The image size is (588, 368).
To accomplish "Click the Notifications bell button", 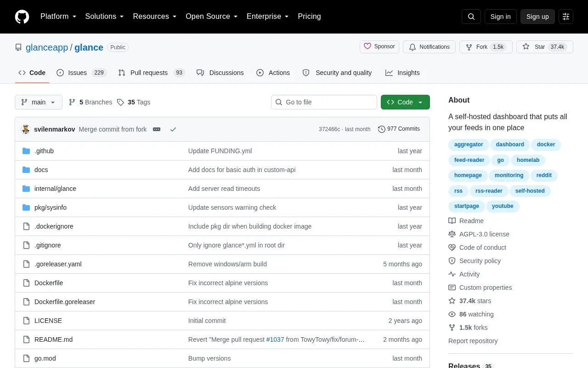I will 429,47.
